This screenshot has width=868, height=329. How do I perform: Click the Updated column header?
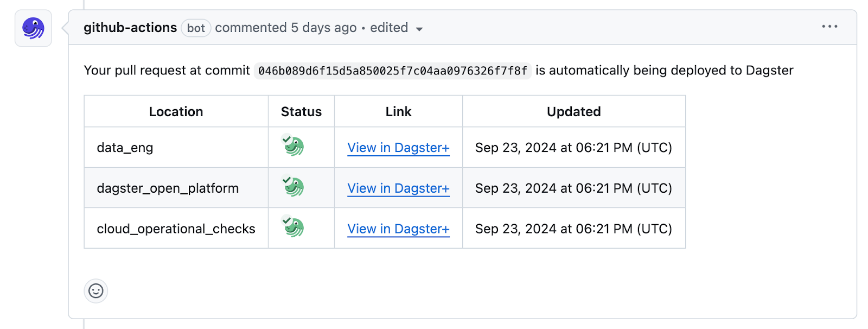click(x=574, y=112)
